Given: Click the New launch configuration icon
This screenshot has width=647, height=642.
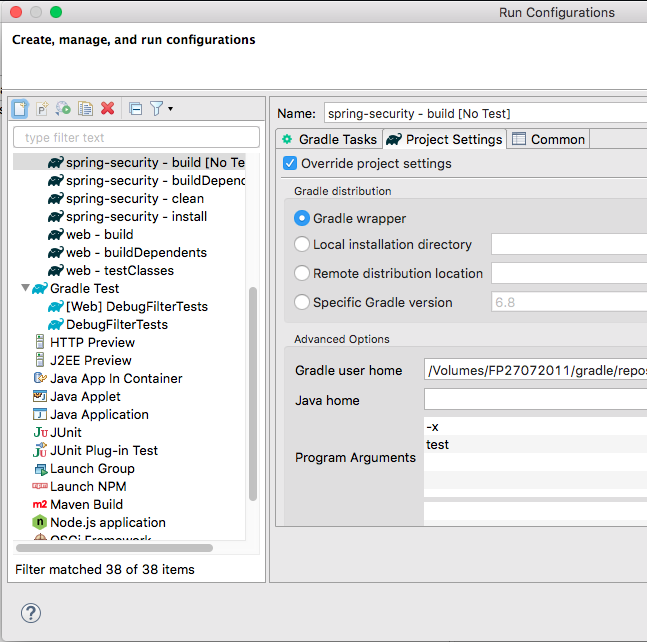Looking at the screenshot, I should 21,109.
